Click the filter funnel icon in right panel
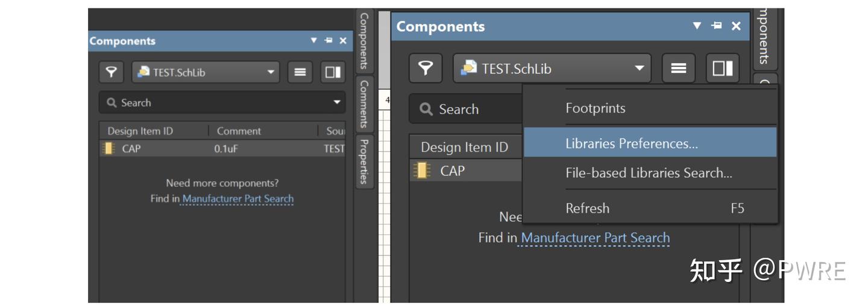The image size is (868, 306). tap(426, 69)
